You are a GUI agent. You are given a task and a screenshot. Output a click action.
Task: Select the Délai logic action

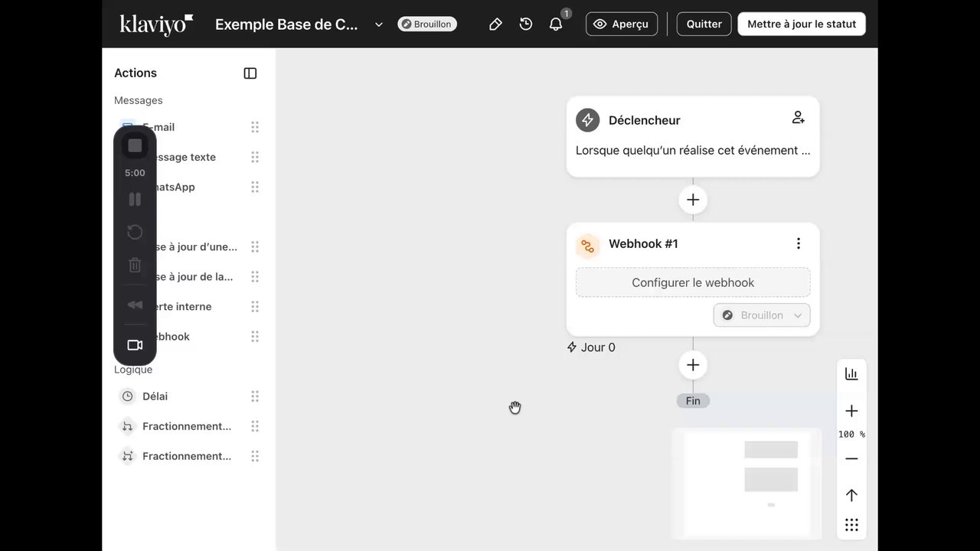(x=155, y=396)
